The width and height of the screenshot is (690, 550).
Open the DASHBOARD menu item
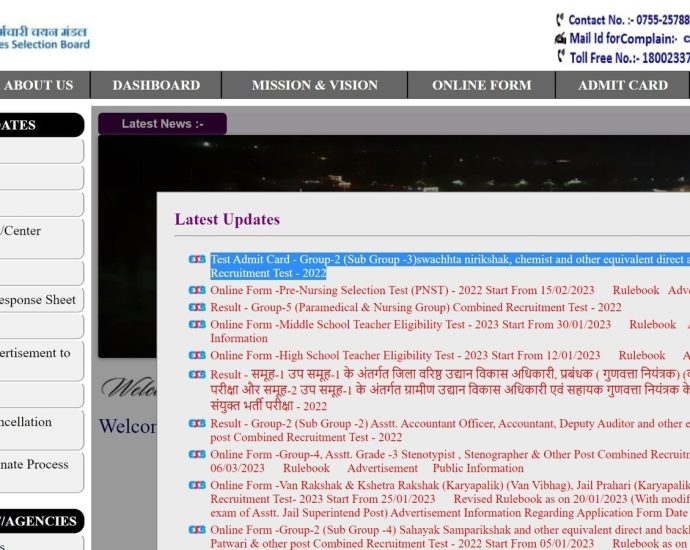point(156,85)
